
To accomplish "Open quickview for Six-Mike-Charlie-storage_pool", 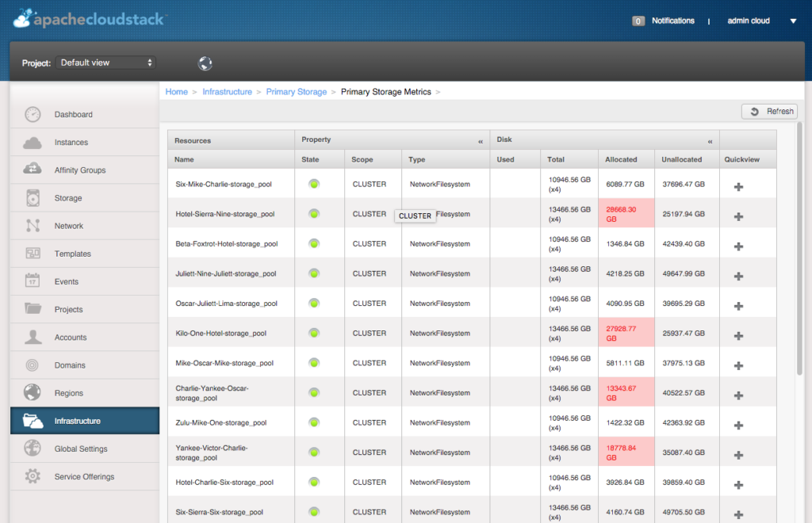I will point(738,183).
